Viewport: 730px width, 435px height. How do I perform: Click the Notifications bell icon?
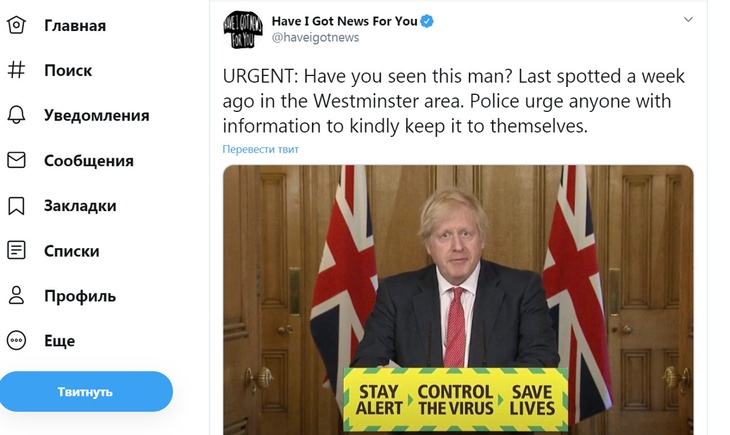click(x=16, y=115)
